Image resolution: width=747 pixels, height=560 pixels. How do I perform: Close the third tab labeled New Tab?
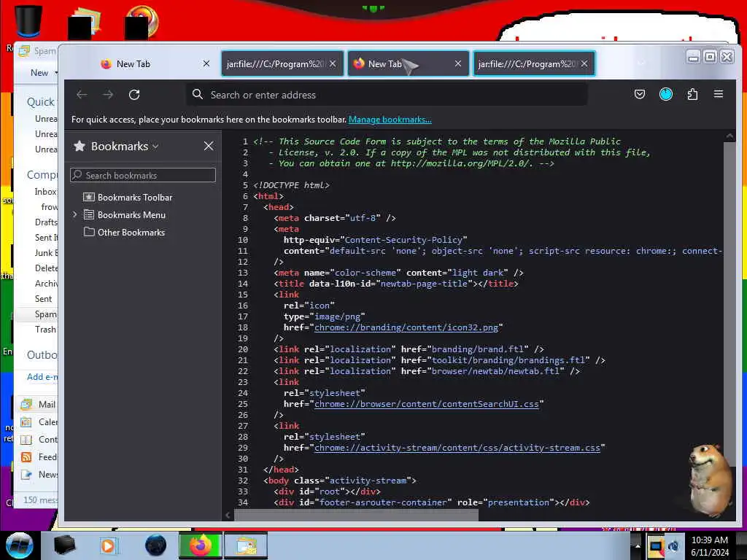tap(458, 63)
